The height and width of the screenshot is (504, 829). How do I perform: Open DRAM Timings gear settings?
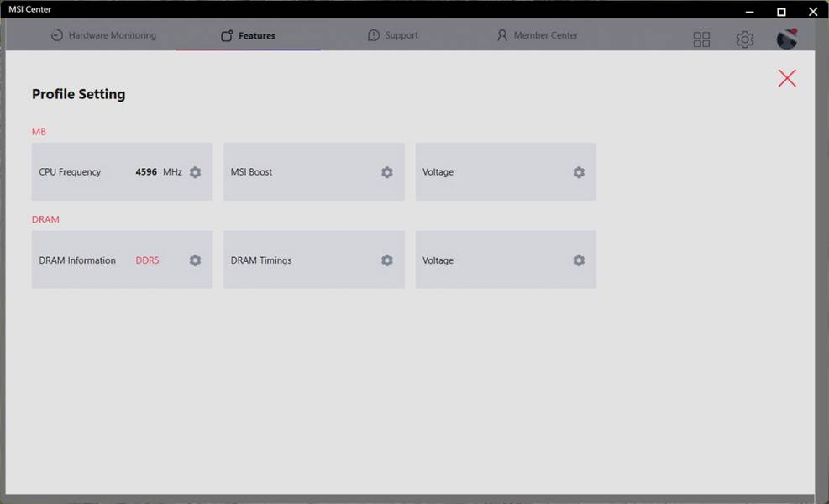tap(387, 260)
